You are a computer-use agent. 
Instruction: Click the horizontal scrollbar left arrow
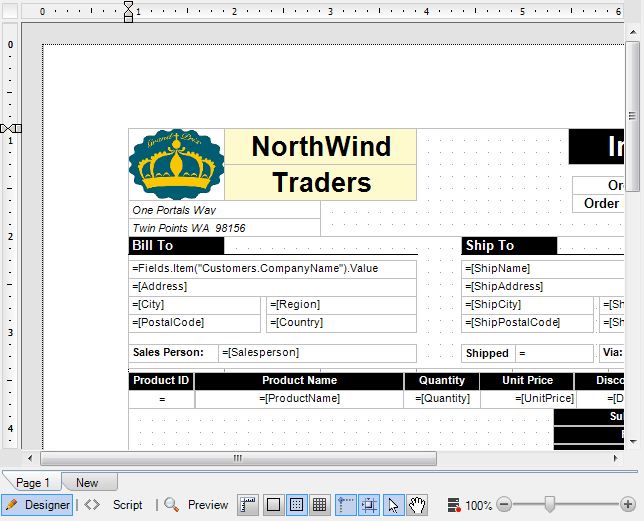pyautogui.click(x=30, y=458)
